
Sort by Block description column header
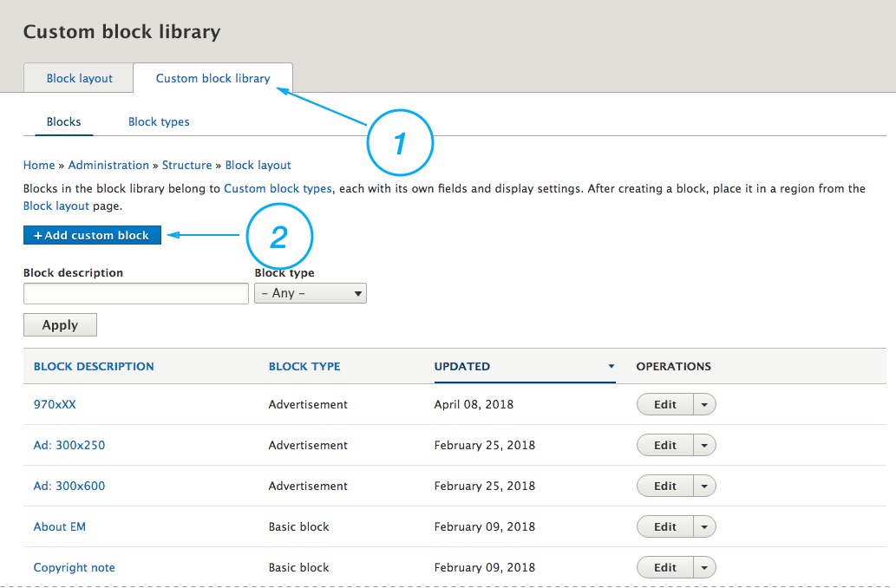[94, 366]
